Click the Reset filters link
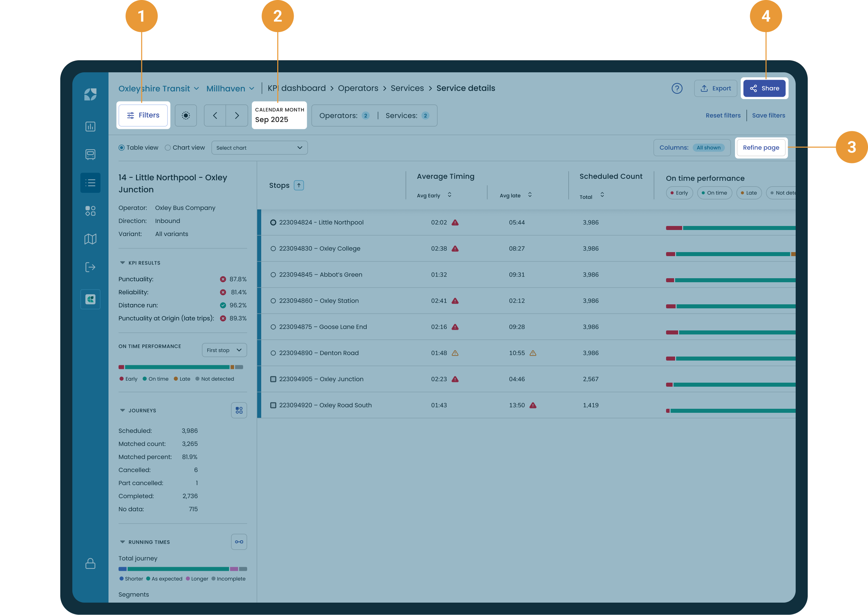Viewport: 868px width, 615px height. coord(723,116)
